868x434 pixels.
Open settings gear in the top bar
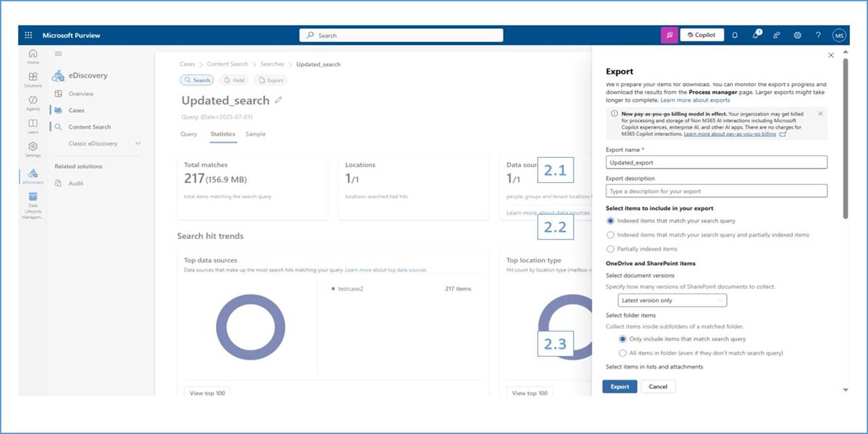[x=798, y=35]
